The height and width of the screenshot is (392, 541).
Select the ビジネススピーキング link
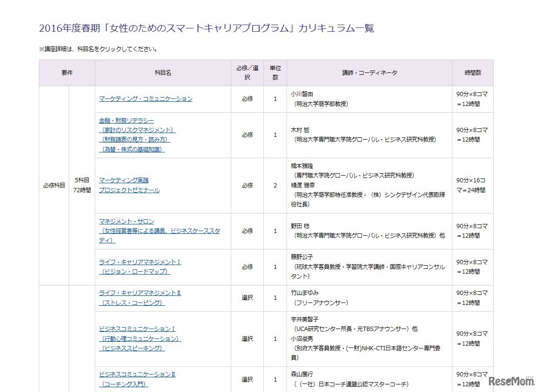coord(133,348)
